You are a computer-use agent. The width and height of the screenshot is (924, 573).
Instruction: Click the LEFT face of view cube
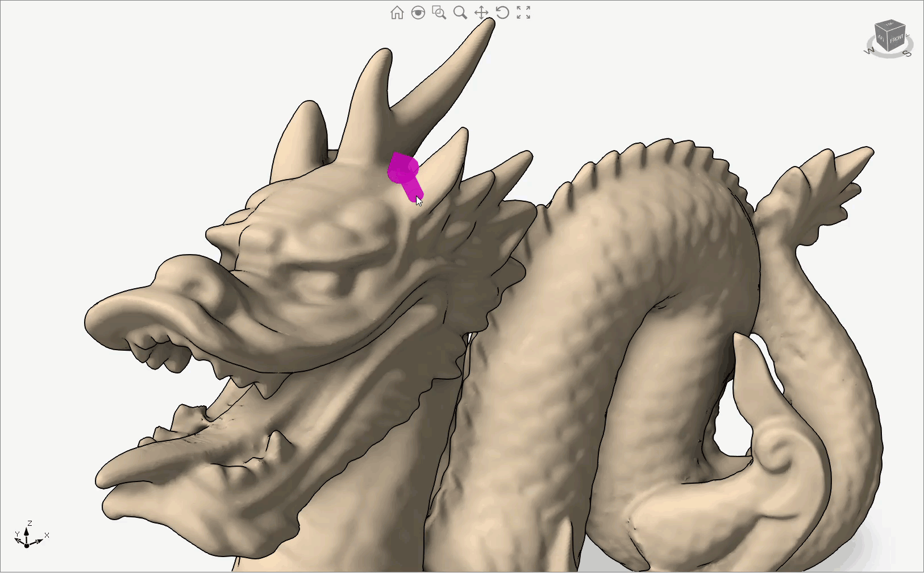click(880, 38)
